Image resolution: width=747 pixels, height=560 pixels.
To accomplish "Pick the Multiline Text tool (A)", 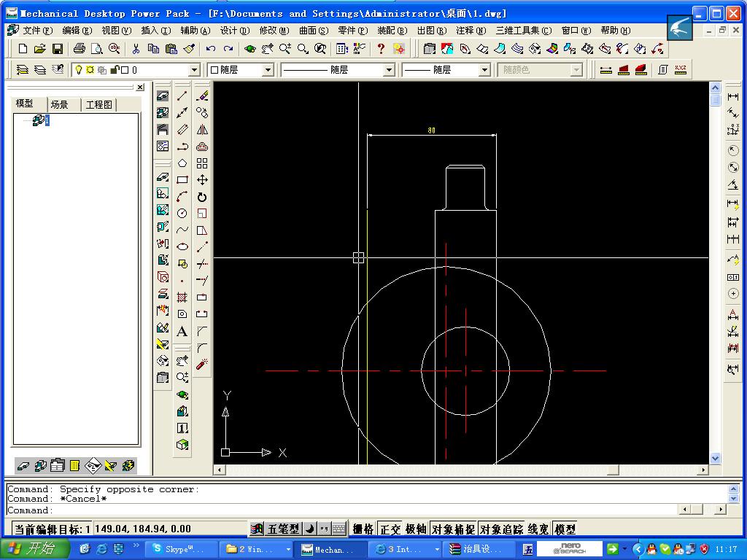I will 182,332.
